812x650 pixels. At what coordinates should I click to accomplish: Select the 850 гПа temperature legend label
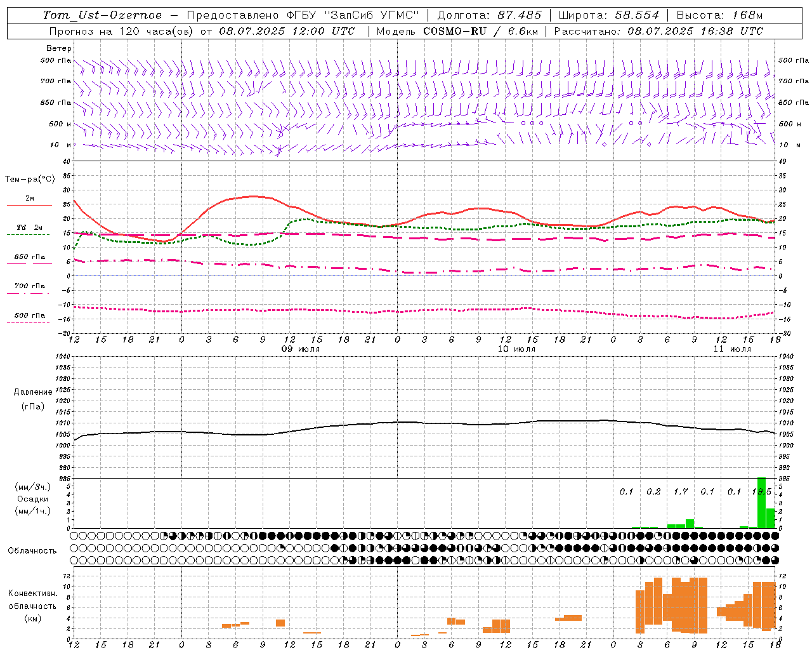[x=30, y=257]
